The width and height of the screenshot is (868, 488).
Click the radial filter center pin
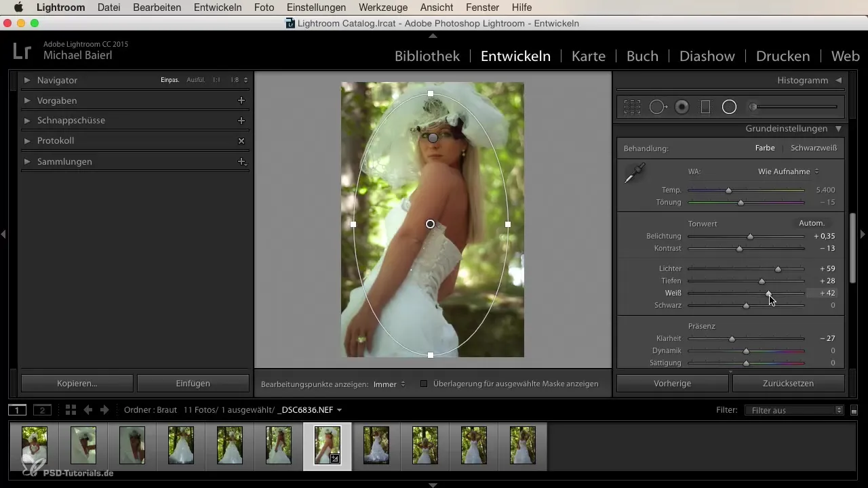pyautogui.click(x=430, y=224)
